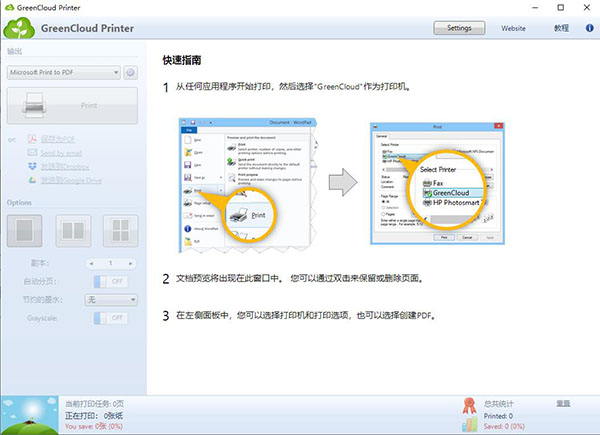Select one page per sheet layout

(x=24, y=231)
